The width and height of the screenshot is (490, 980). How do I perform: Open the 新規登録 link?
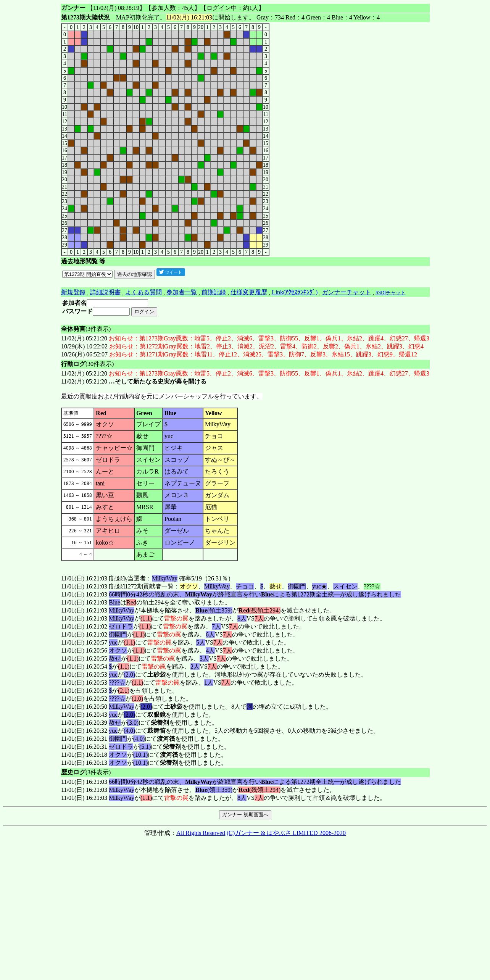73,292
